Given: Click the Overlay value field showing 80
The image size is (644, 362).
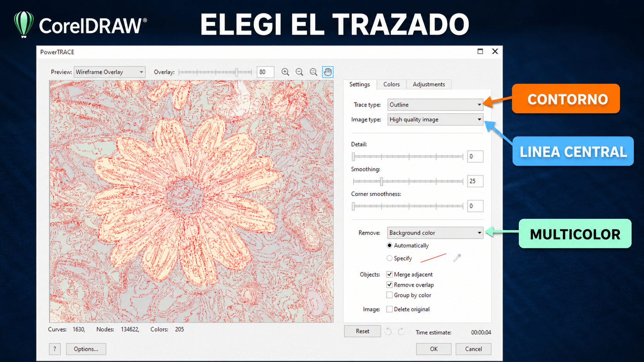Looking at the screenshot, I should 265,72.
